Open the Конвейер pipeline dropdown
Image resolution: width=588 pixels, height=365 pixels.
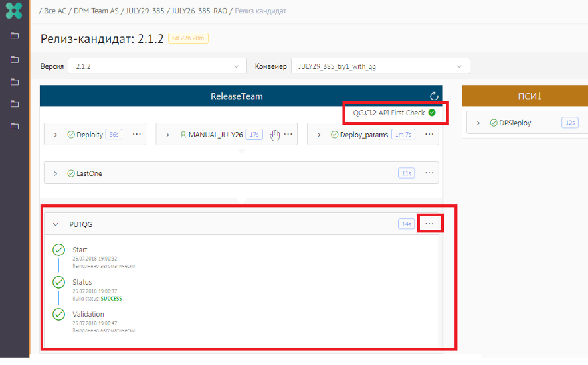point(380,66)
